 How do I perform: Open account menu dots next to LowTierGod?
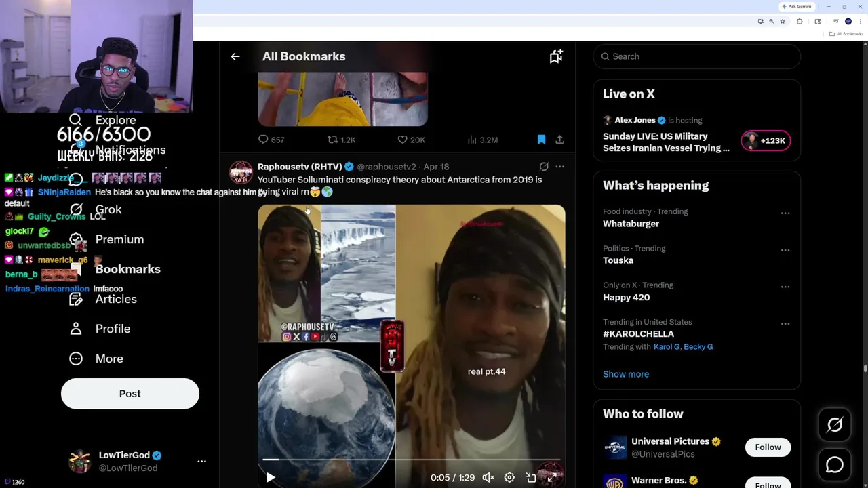[201, 461]
